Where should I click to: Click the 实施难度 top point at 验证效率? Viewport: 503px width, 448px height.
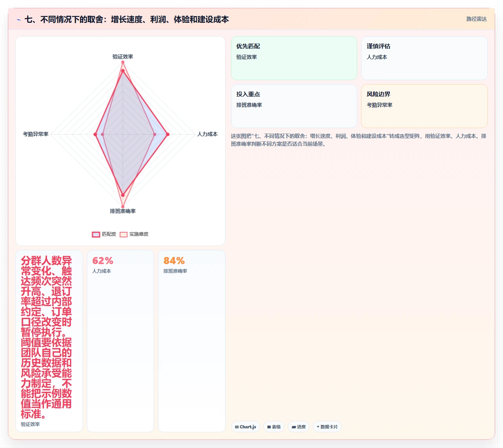[x=123, y=62]
